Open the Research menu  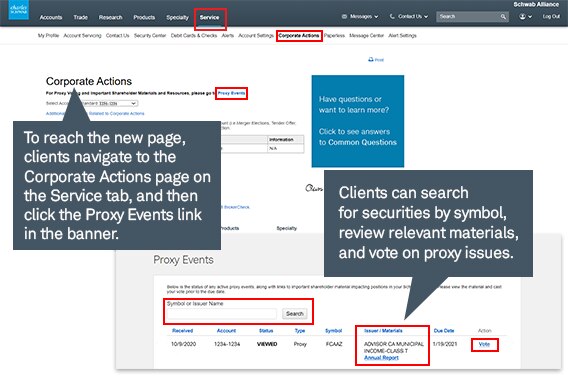[x=110, y=17]
